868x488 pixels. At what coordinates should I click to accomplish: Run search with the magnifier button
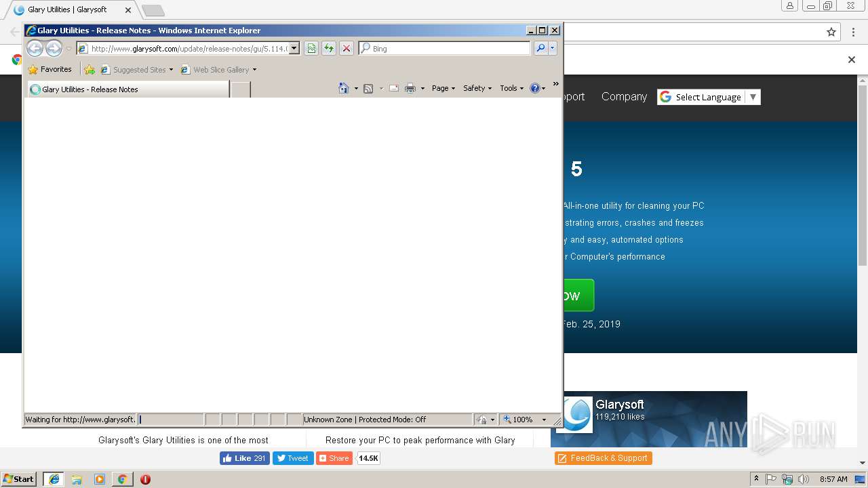[540, 48]
